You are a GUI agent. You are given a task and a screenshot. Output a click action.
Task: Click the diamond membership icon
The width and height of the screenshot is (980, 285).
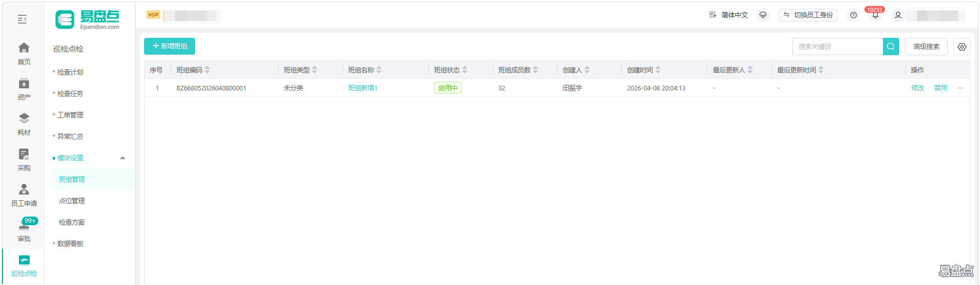(763, 15)
